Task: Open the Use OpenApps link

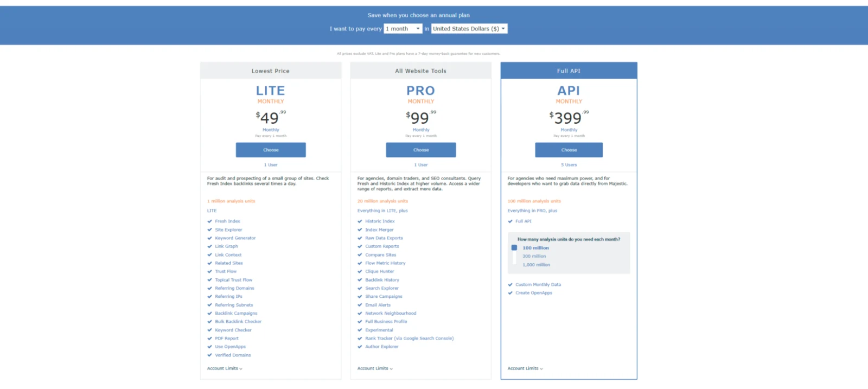Action: (x=230, y=347)
